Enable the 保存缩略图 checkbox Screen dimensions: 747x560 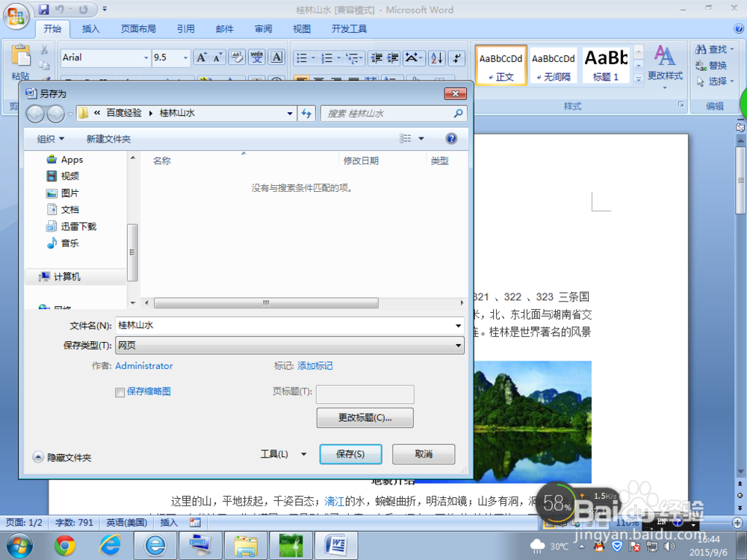pyautogui.click(x=120, y=392)
